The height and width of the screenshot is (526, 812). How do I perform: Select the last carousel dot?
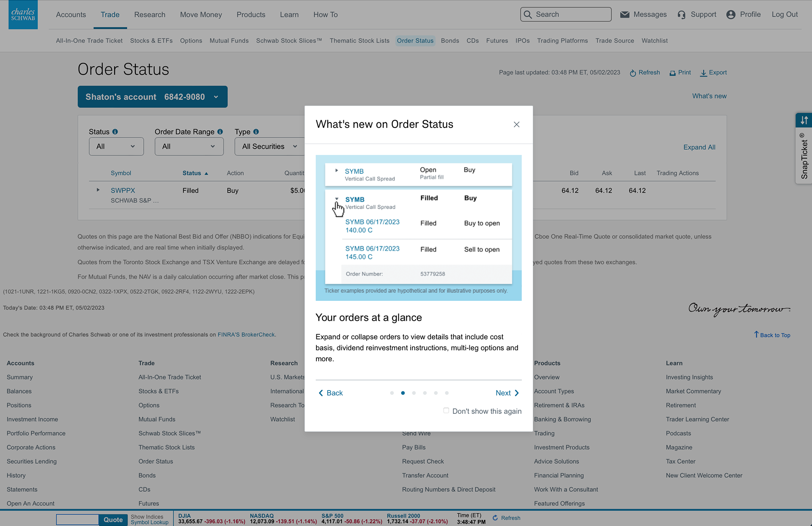(447, 393)
